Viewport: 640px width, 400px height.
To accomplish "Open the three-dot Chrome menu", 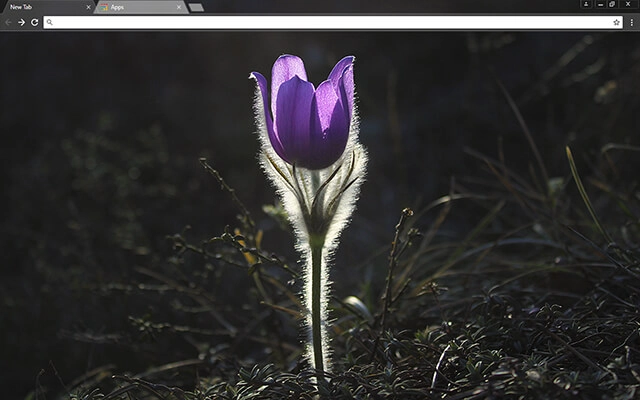I will [631, 23].
